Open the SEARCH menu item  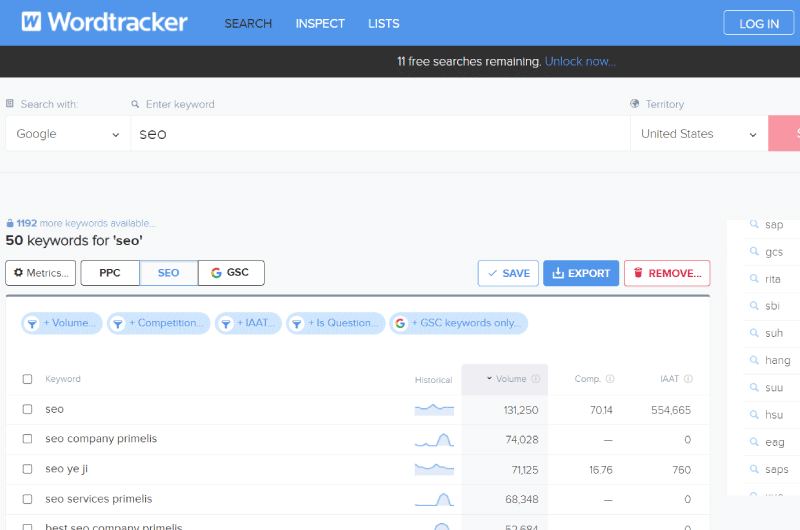[x=248, y=23]
